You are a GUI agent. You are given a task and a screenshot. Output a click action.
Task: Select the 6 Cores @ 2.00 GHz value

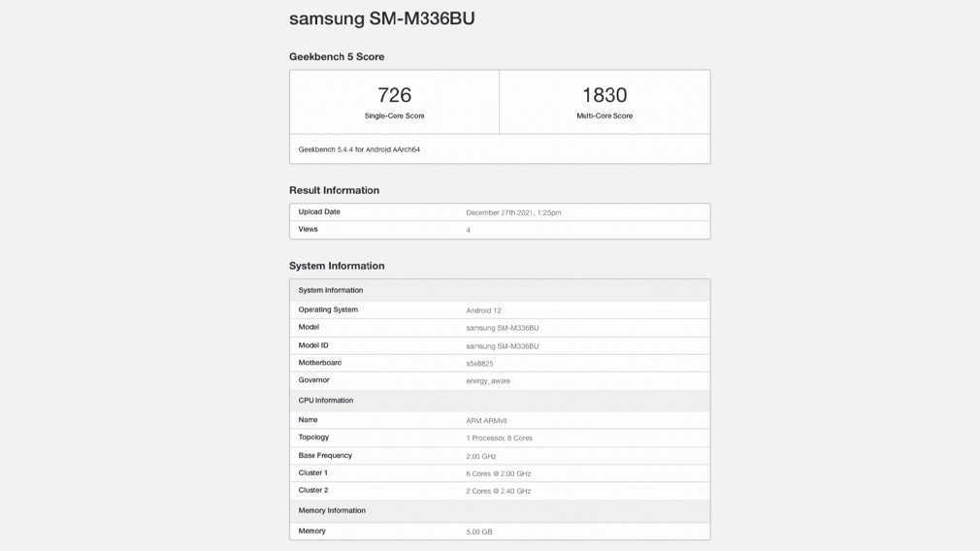498,473
